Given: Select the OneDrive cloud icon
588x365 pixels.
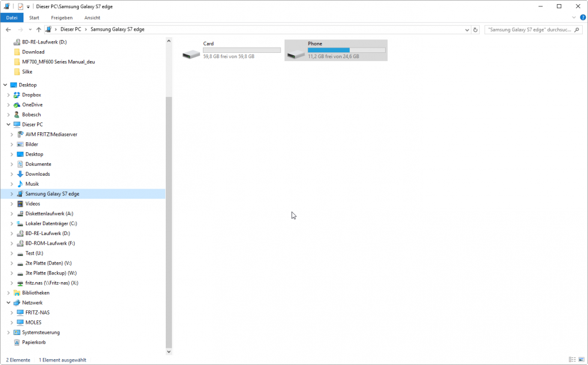Looking at the screenshot, I should coord(17,105).
